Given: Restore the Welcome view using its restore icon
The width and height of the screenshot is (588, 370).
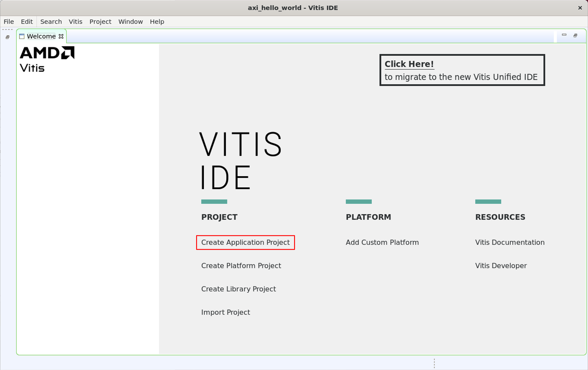Looking at the screenshot, I should [x=575, y=36].
